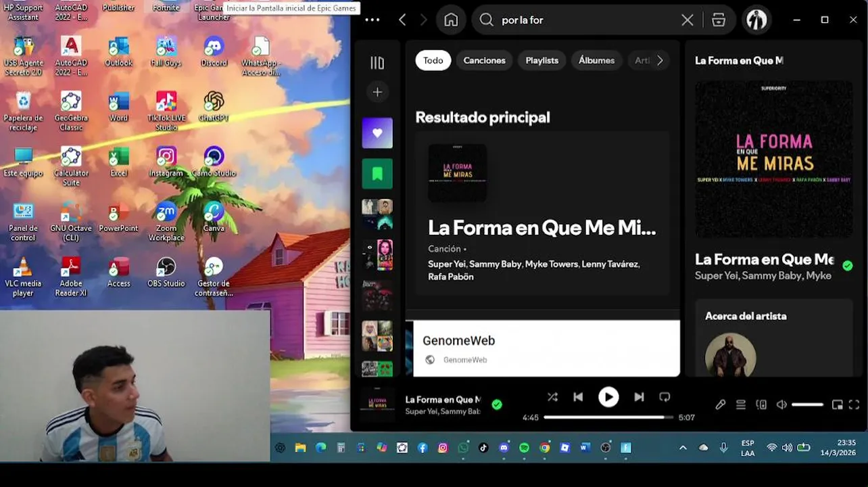Image resolution: width=868 pixels, height=487 pixels.
Task: Adjust the Spotify volume slider
Action: [x=807, y=404]
